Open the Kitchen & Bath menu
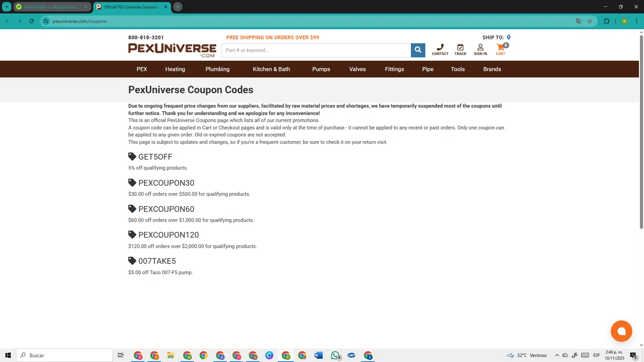 [x=271, y=69]
